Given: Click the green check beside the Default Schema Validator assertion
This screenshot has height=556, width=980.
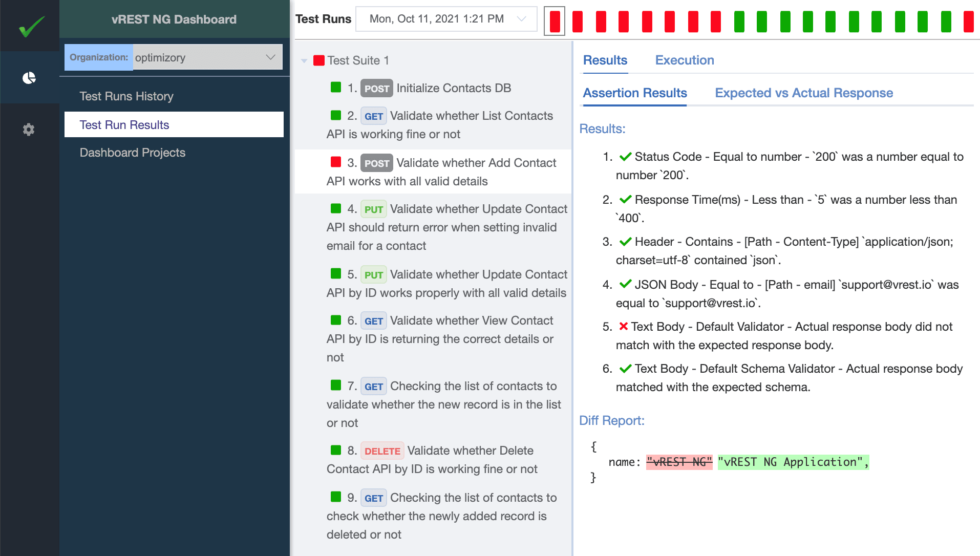Looking at the screenshot, I should pyautogui.click(x=625, y=368).
